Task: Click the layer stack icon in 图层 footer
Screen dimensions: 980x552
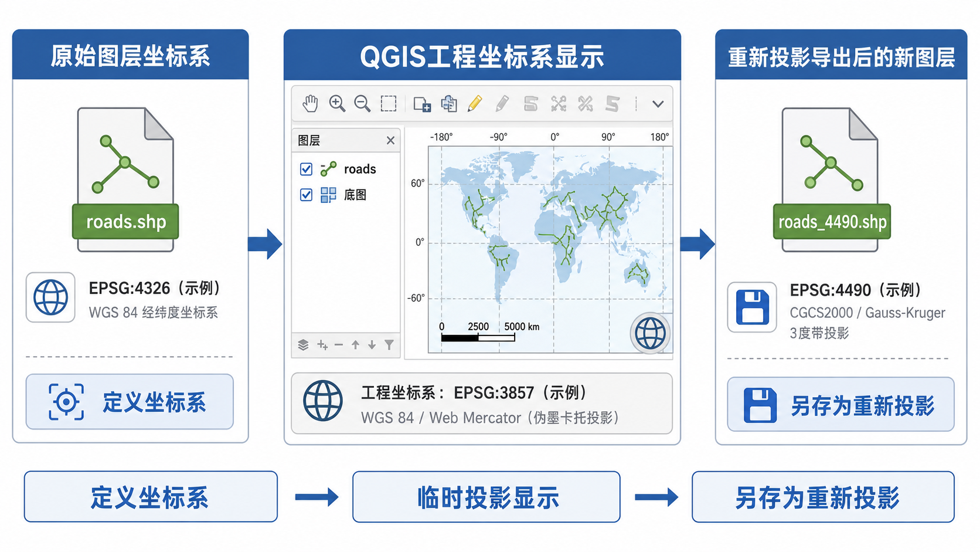Action: (x=303, y=345)
